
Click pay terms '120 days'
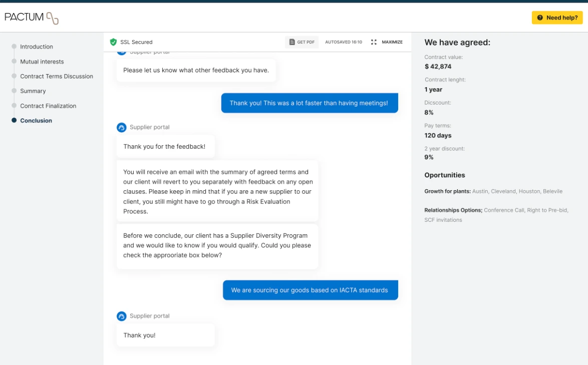coord(438,135)
